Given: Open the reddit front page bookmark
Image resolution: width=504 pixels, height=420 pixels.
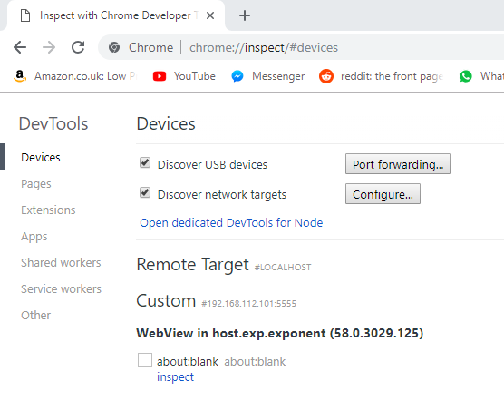Looking at the screenshot, I should click(382, 76).
